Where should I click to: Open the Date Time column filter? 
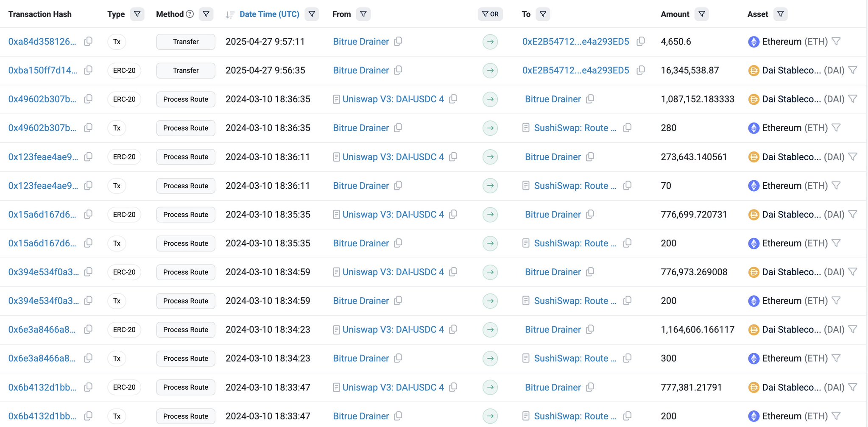312,14
